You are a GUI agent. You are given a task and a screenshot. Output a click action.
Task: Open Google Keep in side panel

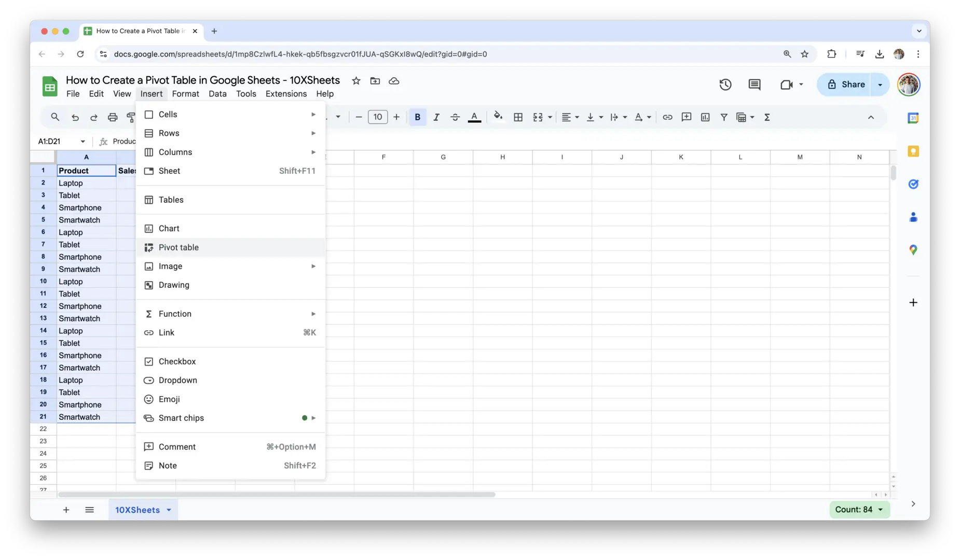click(x=913, y=151)
